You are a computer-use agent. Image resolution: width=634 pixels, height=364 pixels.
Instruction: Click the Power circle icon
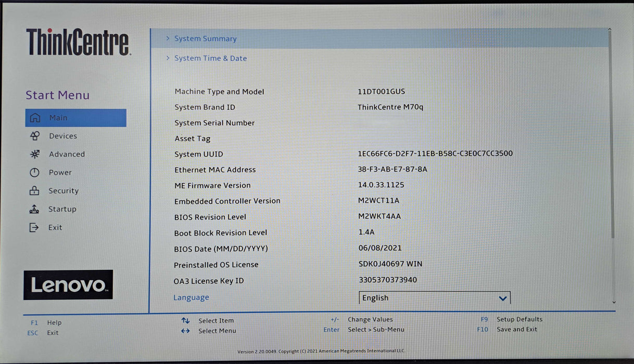coord(34,173)
